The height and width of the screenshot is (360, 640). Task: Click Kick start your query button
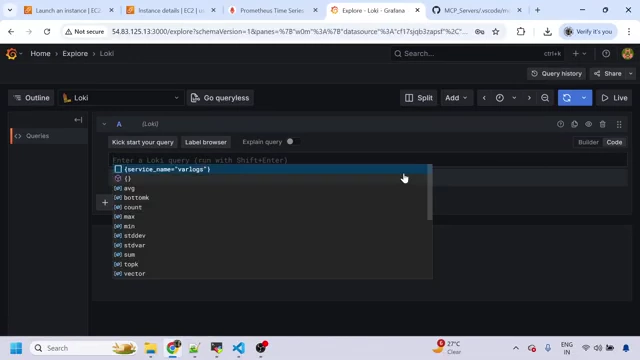142,142
